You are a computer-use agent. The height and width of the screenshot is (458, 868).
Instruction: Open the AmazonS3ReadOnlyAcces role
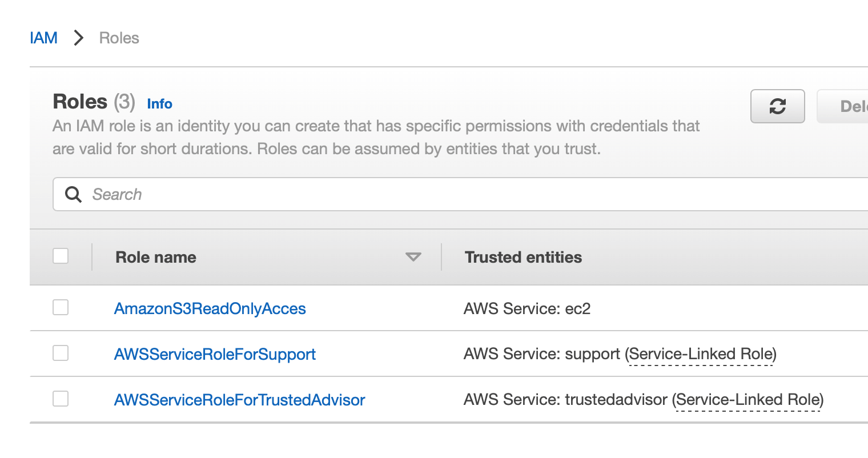click(210, 308)
